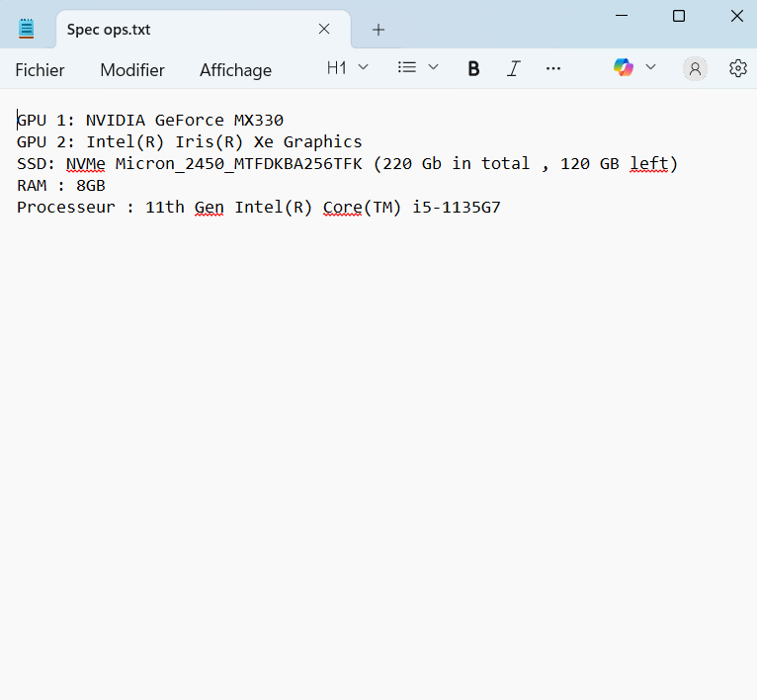The width and height of the screenshot is (757, 700).
Task: Expand the Copilot dropdown arrow
Action: pos(651,66)
